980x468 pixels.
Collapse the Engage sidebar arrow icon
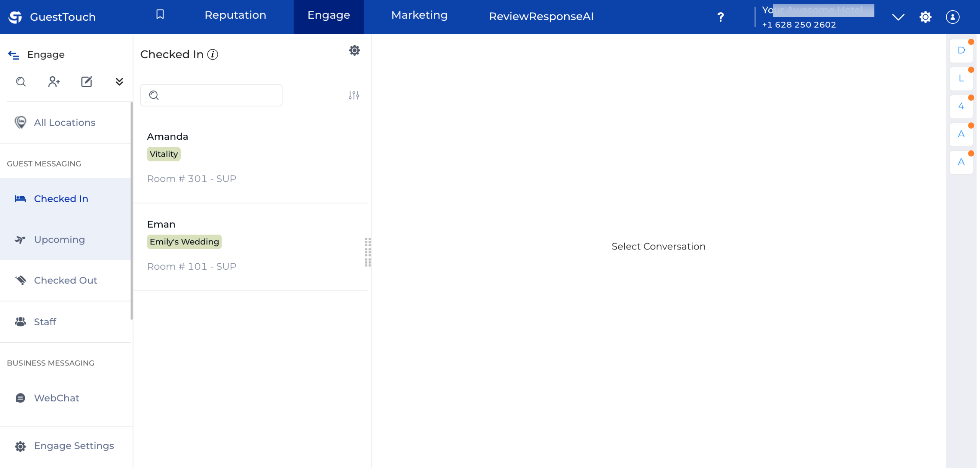tap(14, 55)
